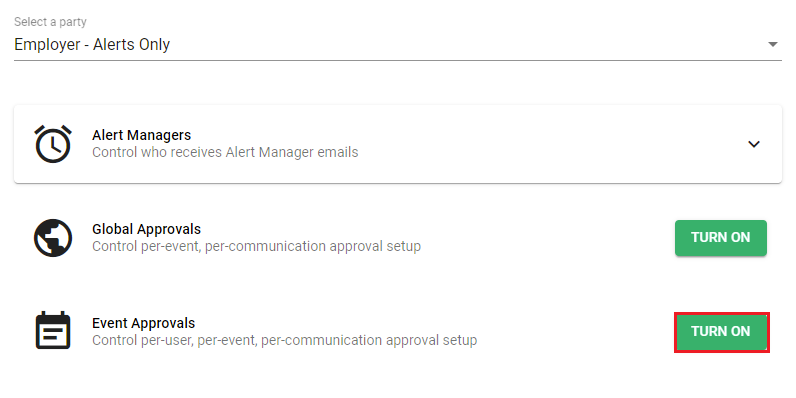
Task: Expand the Alert Managers panel chevron
Action: [754, 144]
